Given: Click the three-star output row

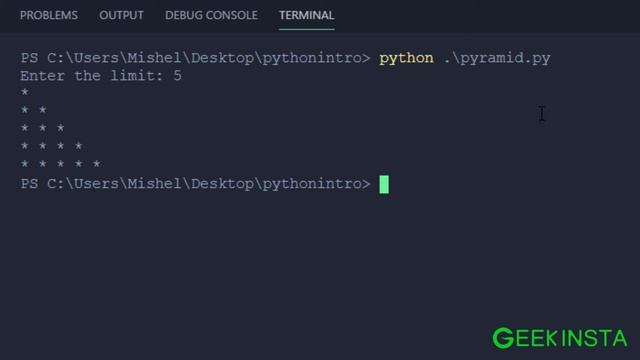Looking at the screenshot, I should point(43,128).
